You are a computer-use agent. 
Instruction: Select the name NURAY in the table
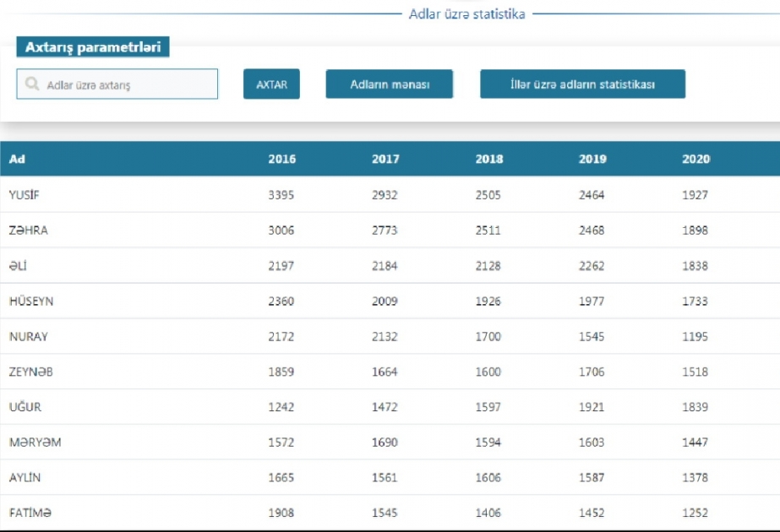pyautogui.click(x=29, y=336)
